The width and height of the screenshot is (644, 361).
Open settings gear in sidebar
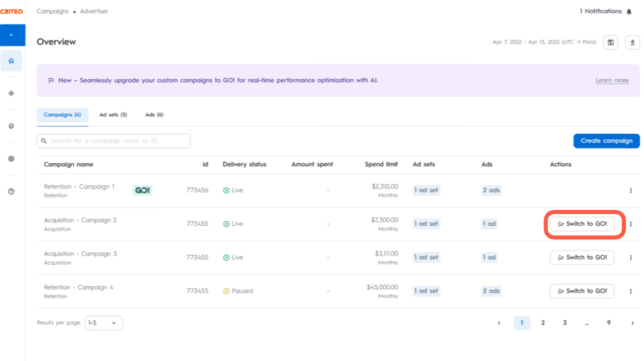11,159
